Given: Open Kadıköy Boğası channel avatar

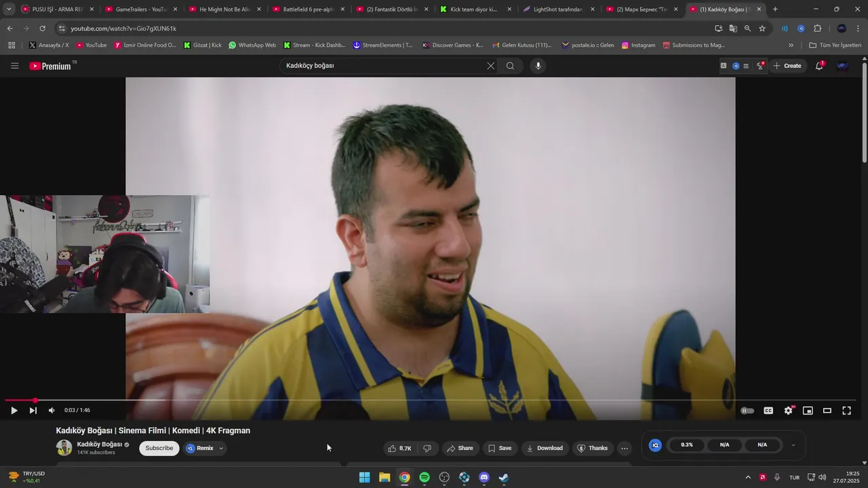Looking at the screenshot, I should click(64, 448).
